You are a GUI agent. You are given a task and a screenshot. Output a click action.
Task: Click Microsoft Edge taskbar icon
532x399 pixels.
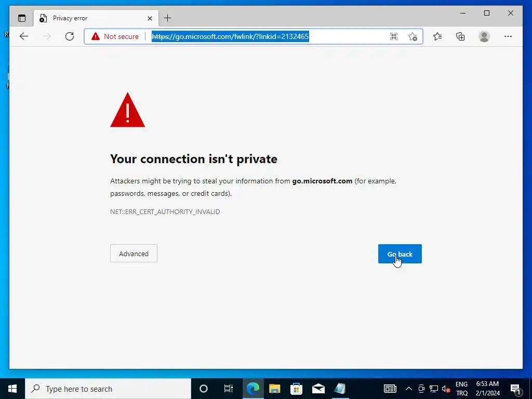pos(253,389)
